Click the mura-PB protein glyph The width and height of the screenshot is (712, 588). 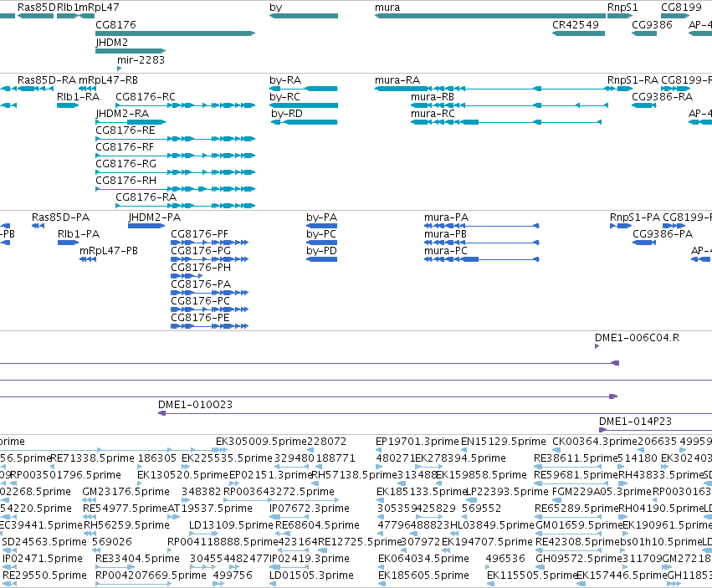pos(482,243)
